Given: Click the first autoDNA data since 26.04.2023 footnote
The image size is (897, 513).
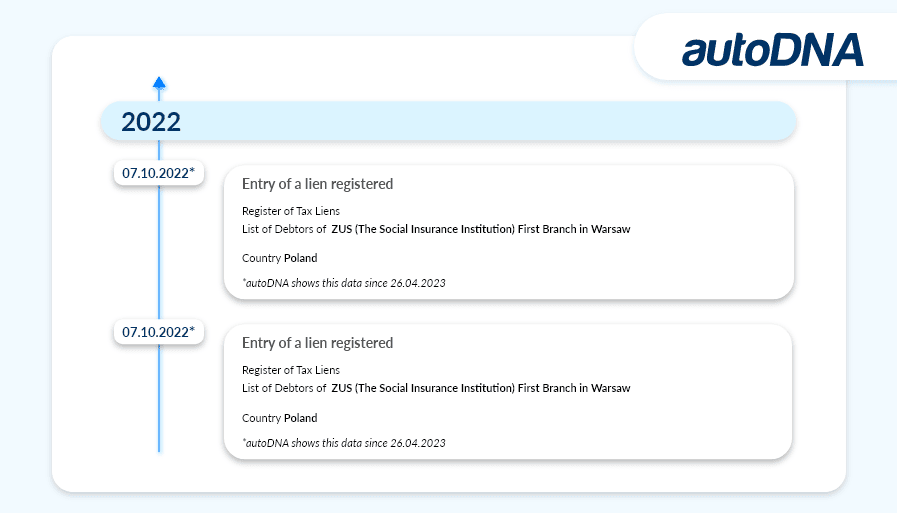Looking at the screenshot, I should click(344, 283).
